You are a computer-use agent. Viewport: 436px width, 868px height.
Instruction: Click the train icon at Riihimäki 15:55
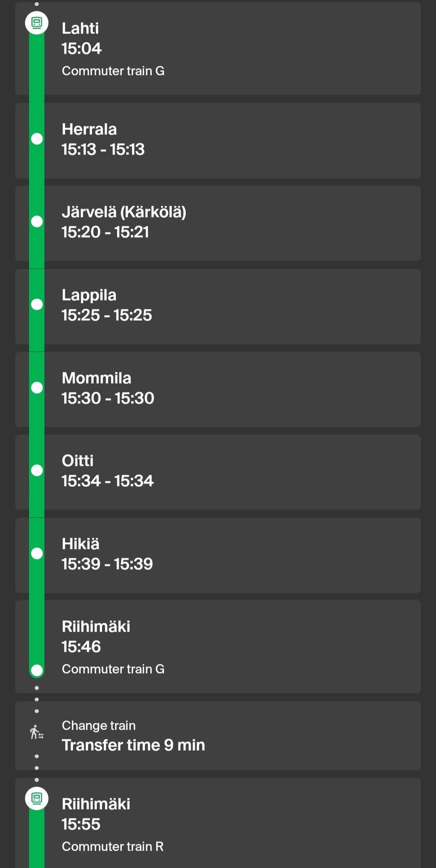coord(37,798)
